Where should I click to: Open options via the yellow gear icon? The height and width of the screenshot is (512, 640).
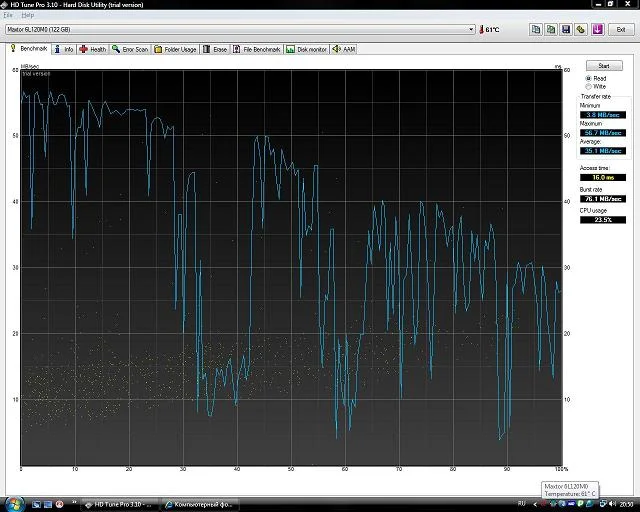[x=581, y=30]
